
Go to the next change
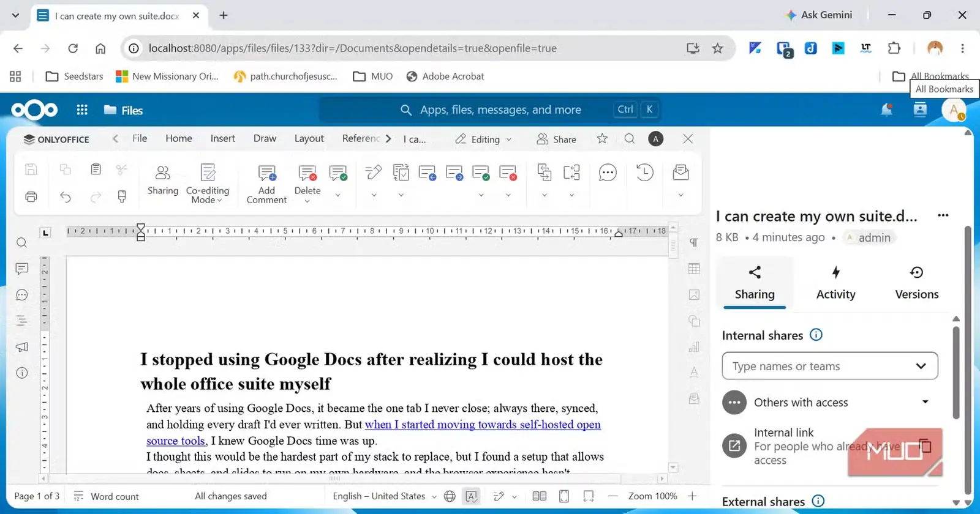[454, 173]
